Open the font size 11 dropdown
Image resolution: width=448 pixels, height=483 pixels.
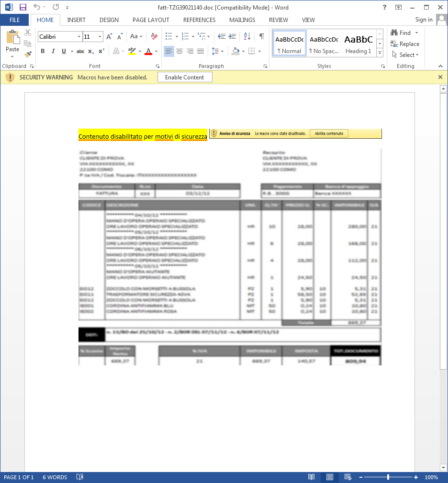(x=100, y=37)
